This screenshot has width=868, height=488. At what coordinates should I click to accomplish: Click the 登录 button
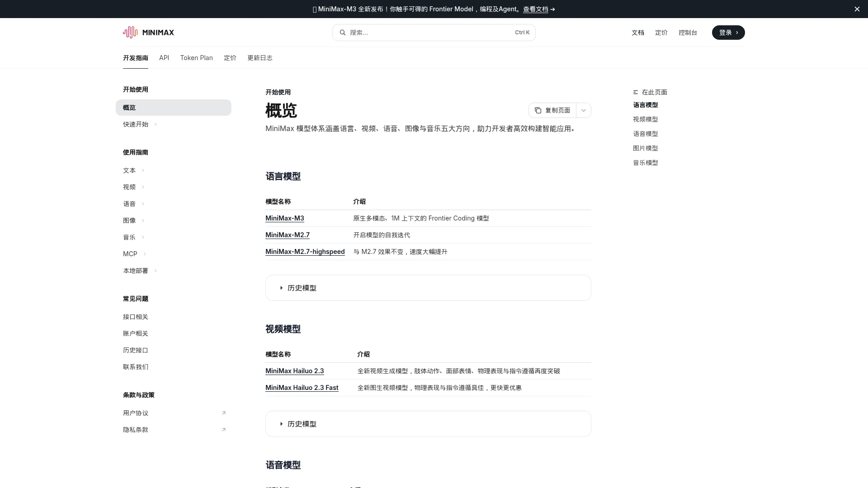[x=728, y=33]
